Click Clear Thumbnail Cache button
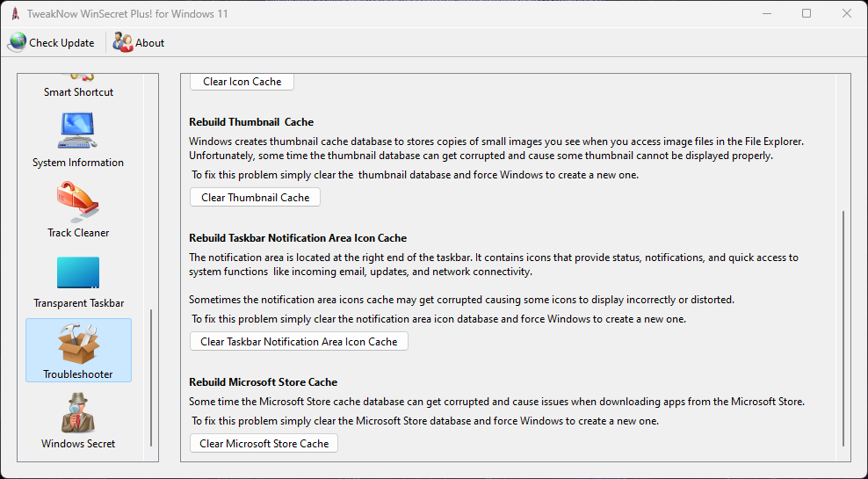The image size is (868, 479). click(255, 197)
